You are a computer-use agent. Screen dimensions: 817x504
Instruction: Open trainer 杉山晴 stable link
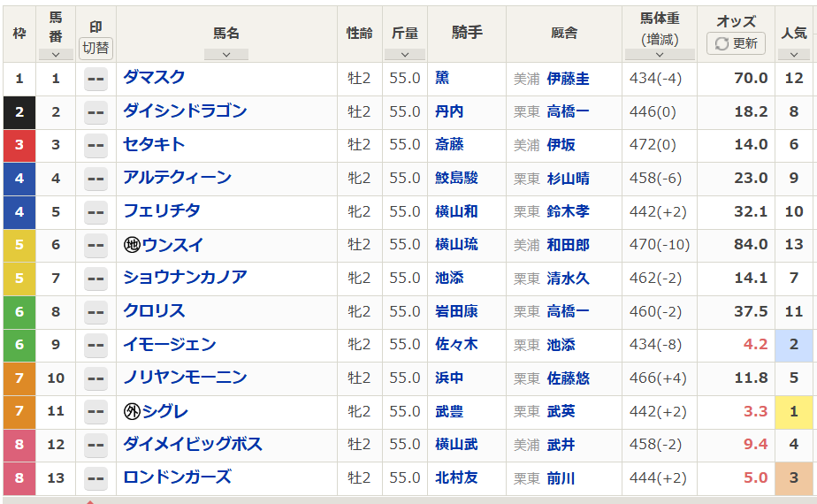568,179
